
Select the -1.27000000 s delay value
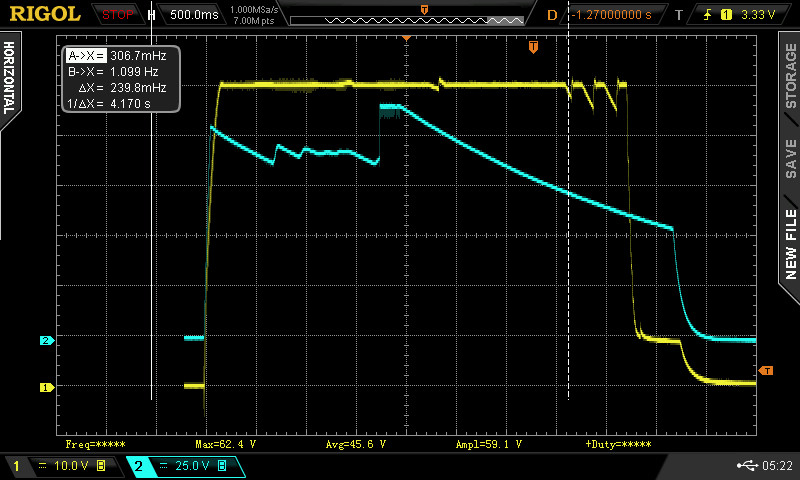611,15
